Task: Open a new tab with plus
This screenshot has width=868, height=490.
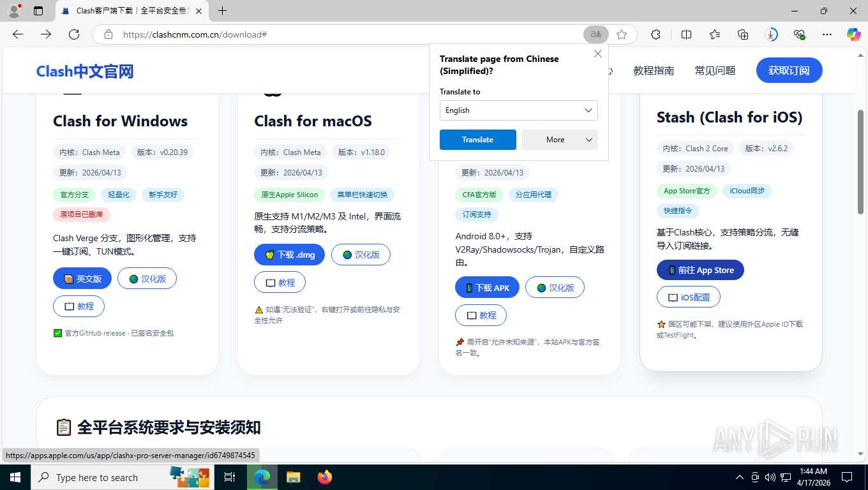Action: point(222,11)
